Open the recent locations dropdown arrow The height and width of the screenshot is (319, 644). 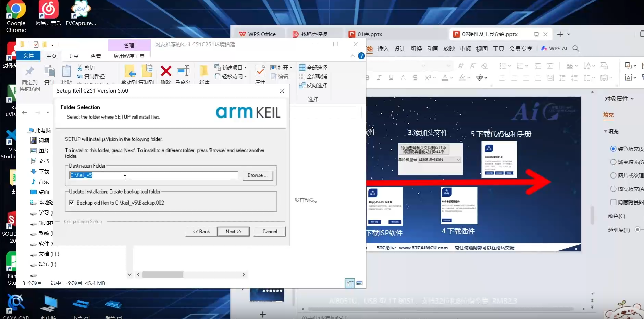coord(48,113)
